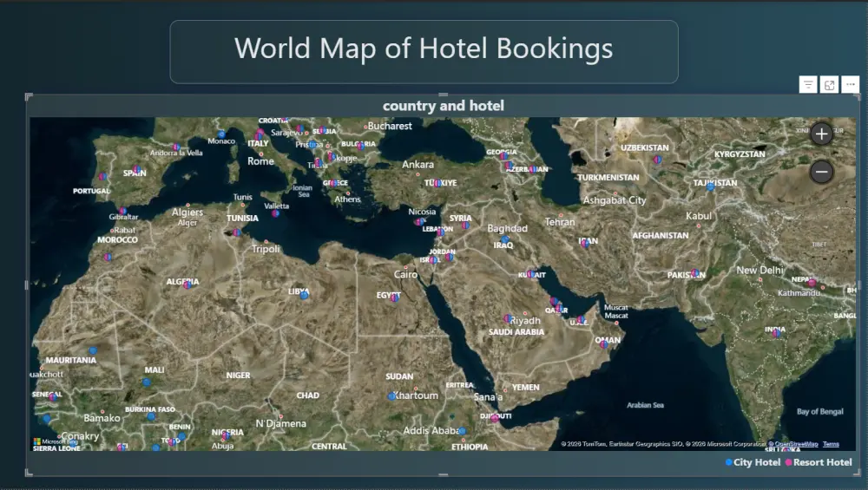Select the Uzbekistan data point

point(657,160)
